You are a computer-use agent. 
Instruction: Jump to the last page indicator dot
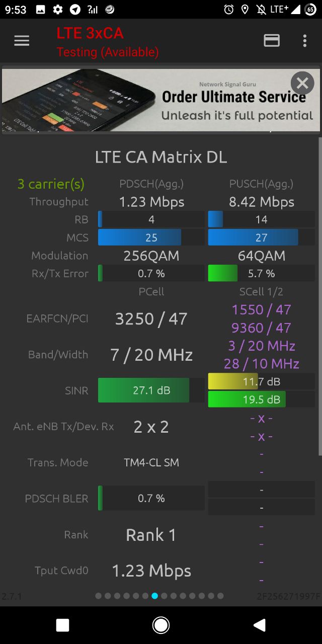coord(220,596)
